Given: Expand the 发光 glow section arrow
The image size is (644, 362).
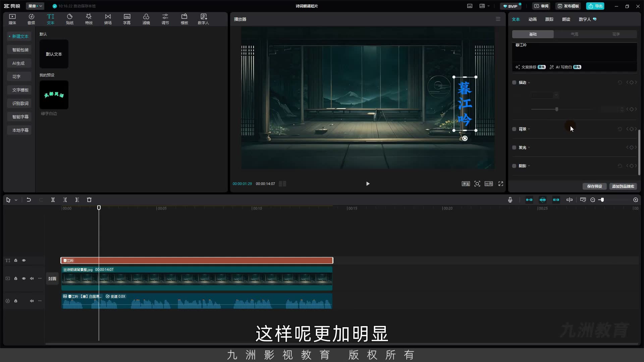Looking at the screenshot, I should [529, 148].
